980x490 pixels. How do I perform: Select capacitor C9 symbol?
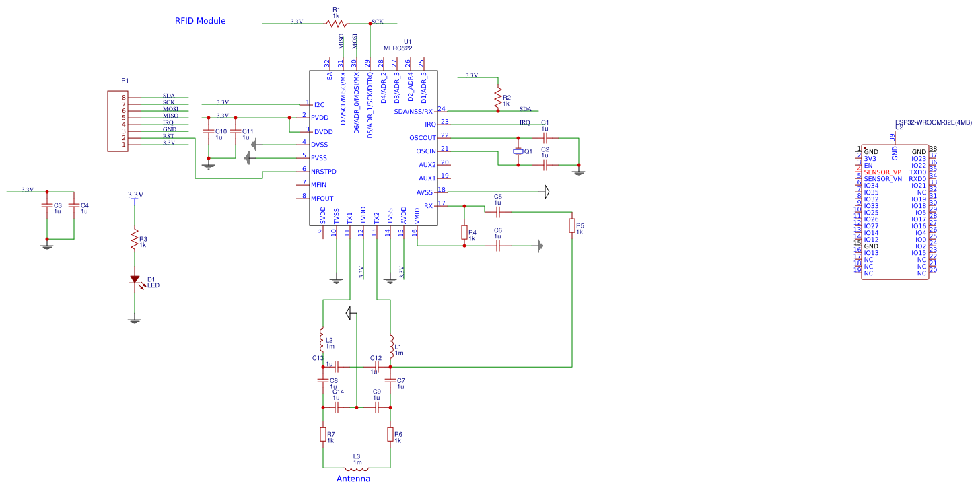pos(377,407)
